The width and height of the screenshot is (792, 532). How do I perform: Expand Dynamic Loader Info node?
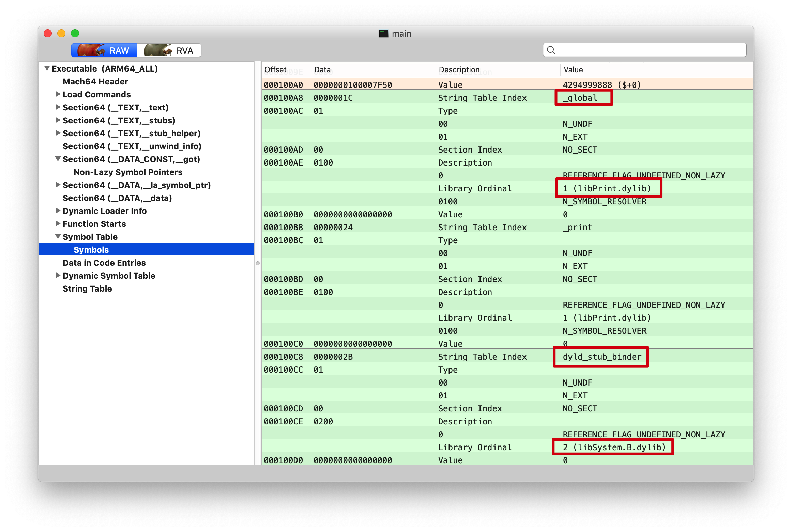click(58, 211)
